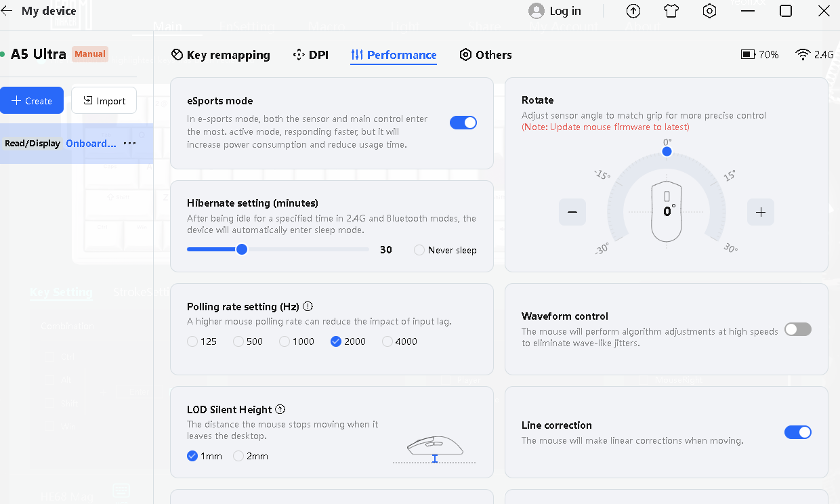This screenshot has height=504, width=840.
Task: Open the three-dots menu on Onboard profile
Action: pos(129,144)
